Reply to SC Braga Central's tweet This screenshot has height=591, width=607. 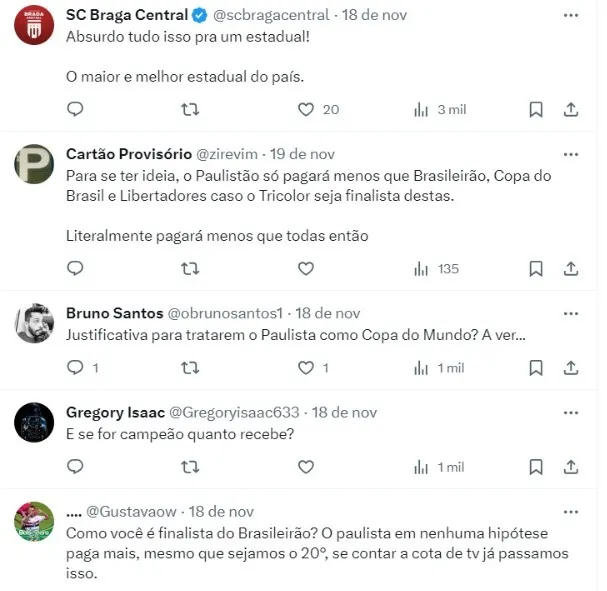point(75,110)
